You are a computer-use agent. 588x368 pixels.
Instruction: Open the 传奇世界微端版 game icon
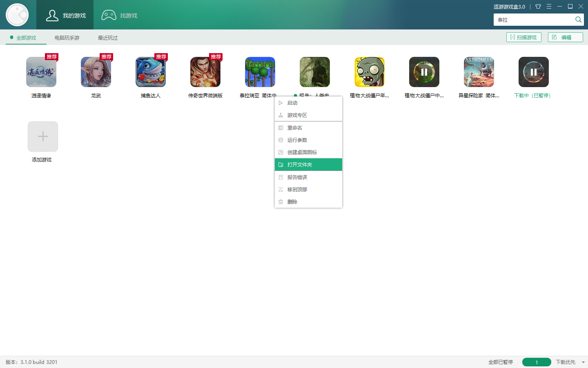(x=205, y=72)
